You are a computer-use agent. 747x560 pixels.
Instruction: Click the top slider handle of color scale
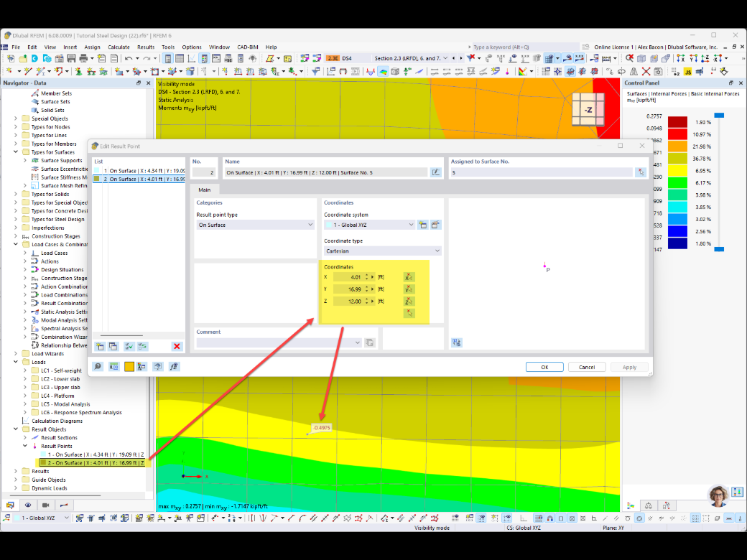coord(719,116)
